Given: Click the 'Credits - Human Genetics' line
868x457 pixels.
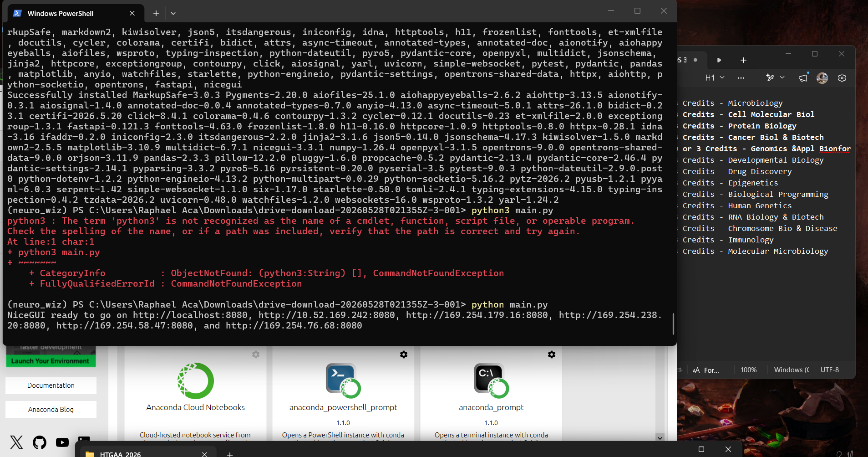Looking at the screenshot, I should tap(737, 206).
